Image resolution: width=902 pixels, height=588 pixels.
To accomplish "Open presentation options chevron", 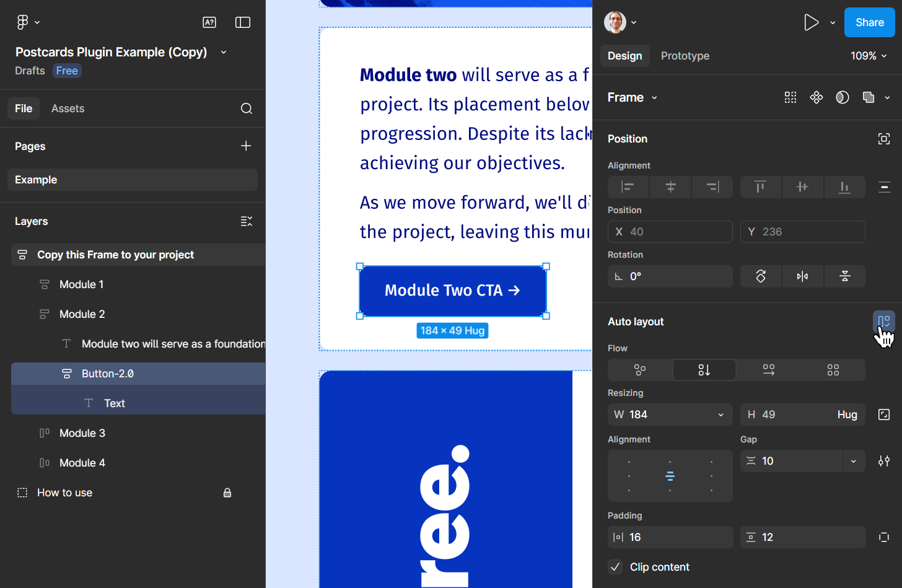I will [833, 23].
